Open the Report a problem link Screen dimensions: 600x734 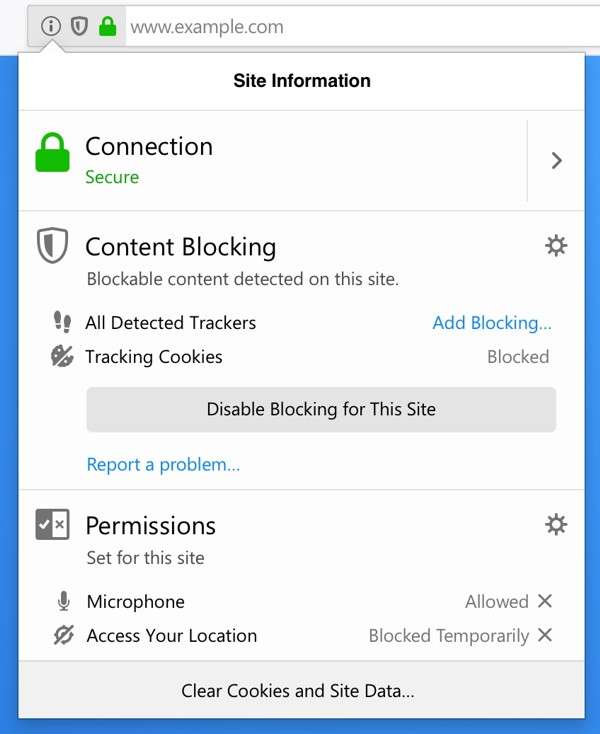coord(163,464)
